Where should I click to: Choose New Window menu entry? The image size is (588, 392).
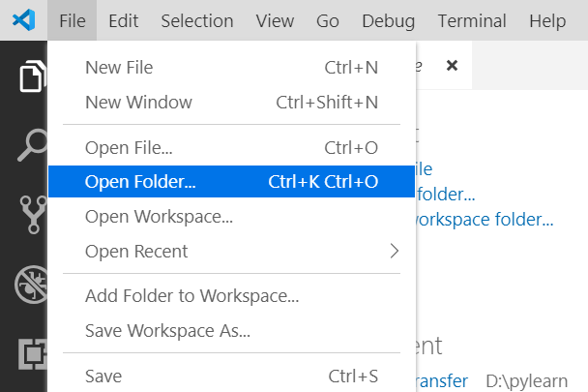tap(232, 103)
